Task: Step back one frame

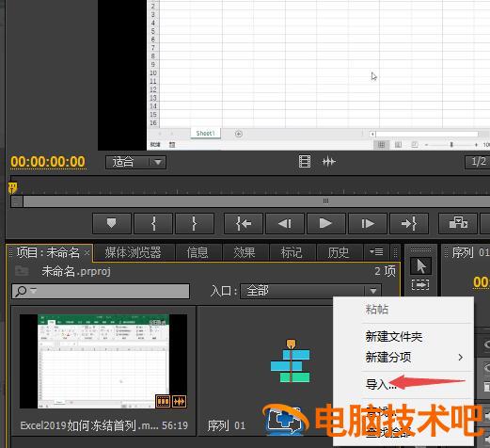Action: (x=285, y=223)
